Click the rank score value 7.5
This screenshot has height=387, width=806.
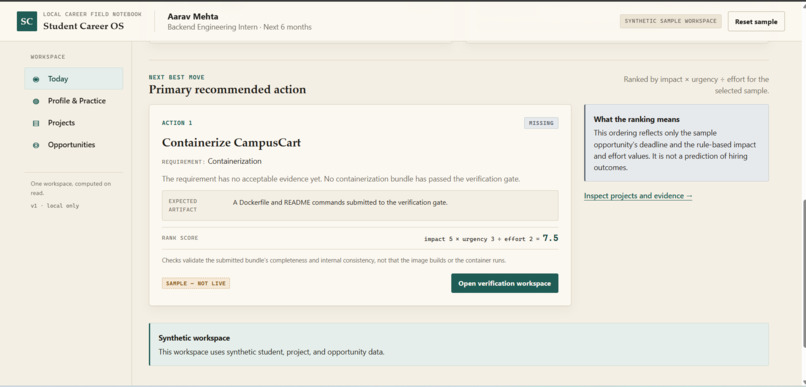tap(550, 238)
